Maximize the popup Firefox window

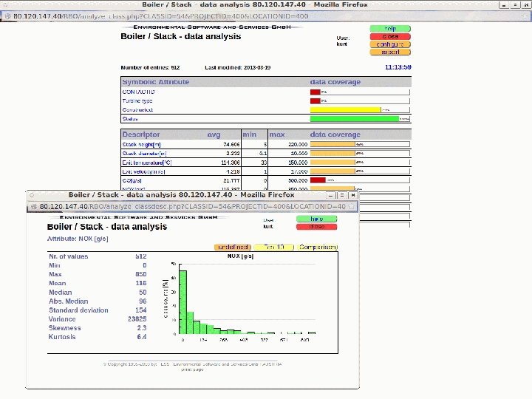[x=342, y=195]
